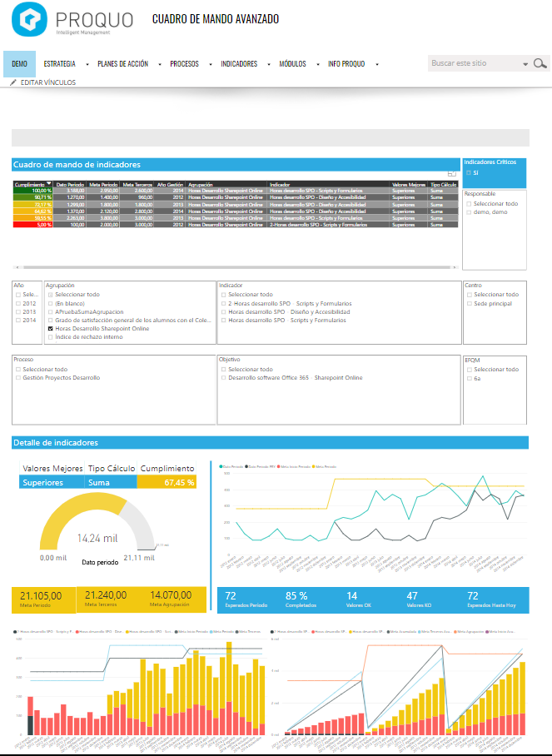Click the 100,00 % green compliance cell

tap(32, 191)
